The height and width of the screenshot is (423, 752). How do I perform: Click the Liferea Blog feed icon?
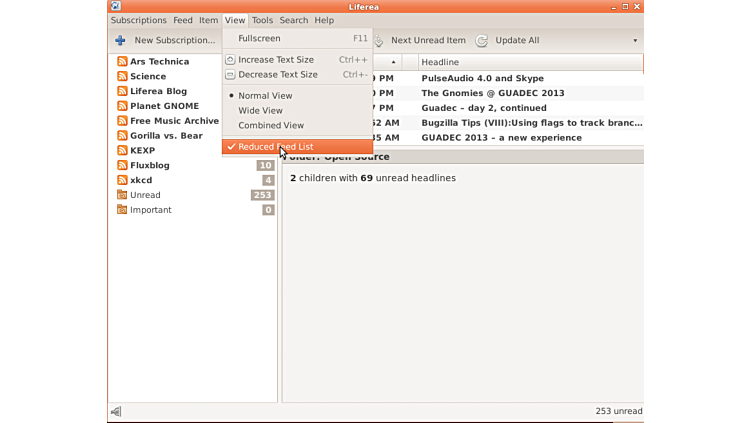(122, 91)
